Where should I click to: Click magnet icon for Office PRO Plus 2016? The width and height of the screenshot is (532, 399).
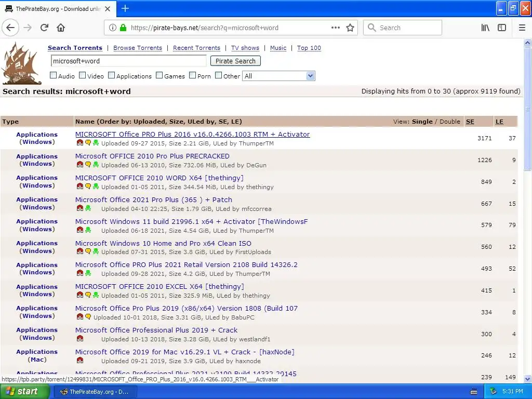coord(79,143)
